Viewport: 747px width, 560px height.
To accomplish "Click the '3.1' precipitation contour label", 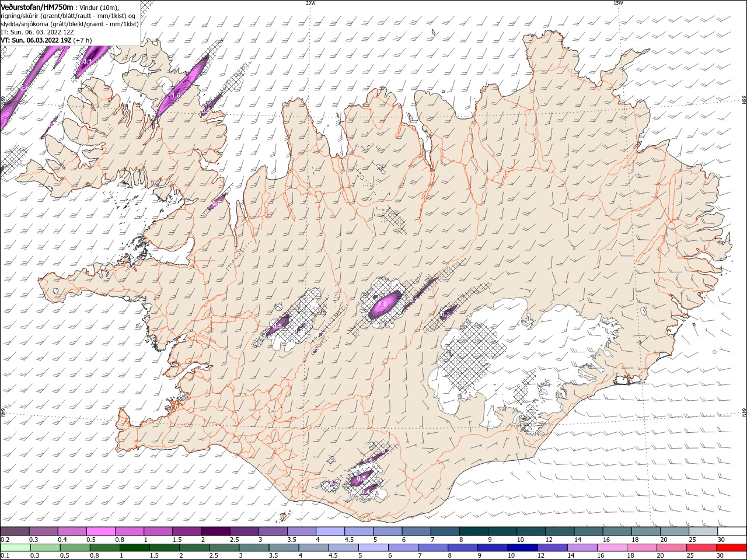I will point(88,61).
